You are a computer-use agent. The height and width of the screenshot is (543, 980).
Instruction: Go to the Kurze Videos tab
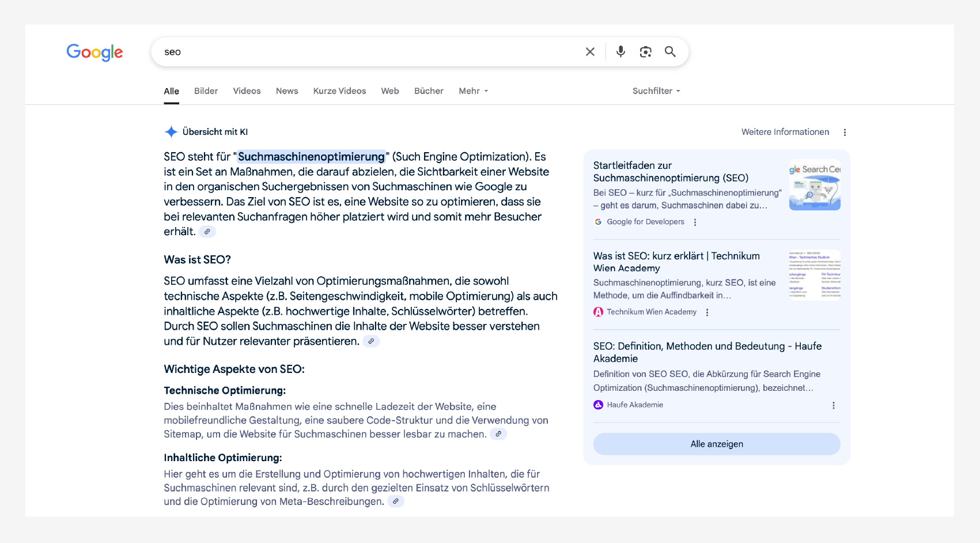coord(339,91)
